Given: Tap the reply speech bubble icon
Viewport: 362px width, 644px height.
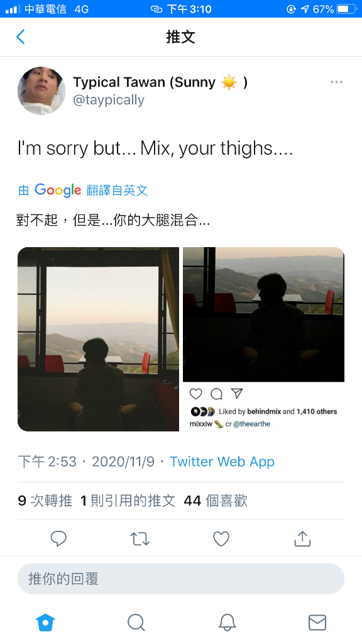Looking at the screenshot, I should [58, 538].
